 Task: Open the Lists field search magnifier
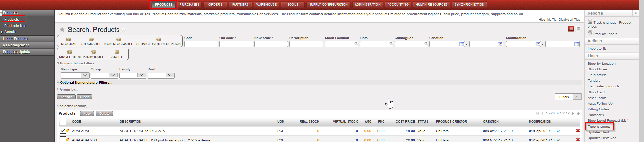[391, 44]
